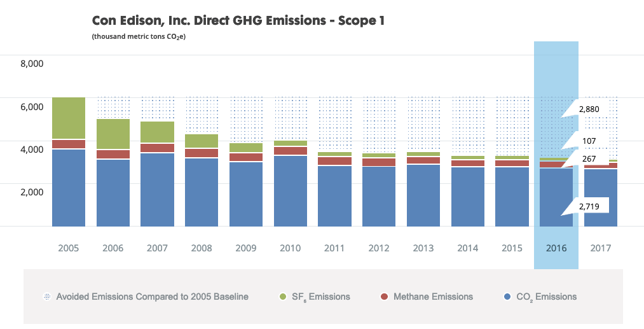This screenshot has height=329, width=644.
Task: Select the 2005 green SF6 bar segment
Action: pos(69,118)
